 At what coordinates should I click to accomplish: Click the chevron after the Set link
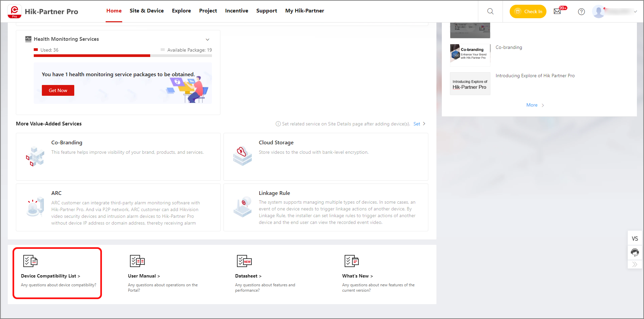click(x=424, y=124)
